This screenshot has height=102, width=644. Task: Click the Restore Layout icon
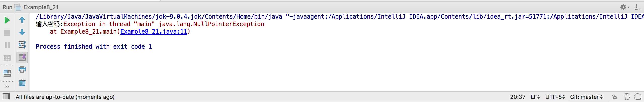(x=7, y=73)
